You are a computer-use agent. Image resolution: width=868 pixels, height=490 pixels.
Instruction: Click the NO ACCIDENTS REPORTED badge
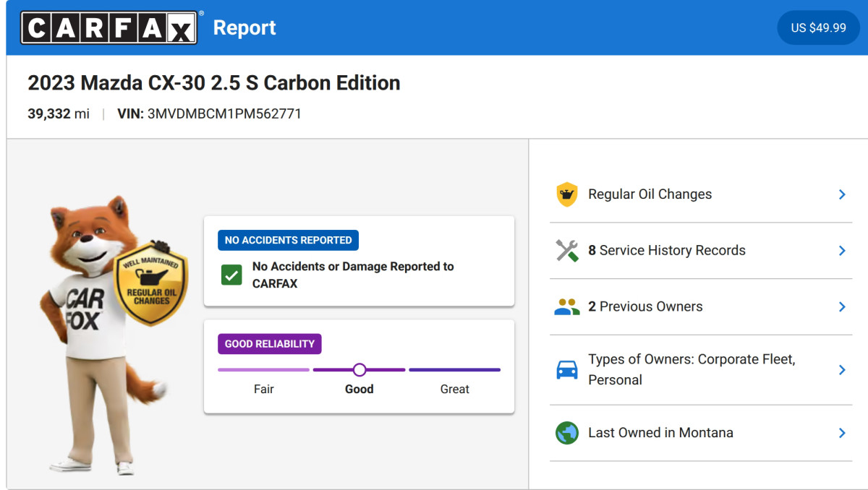coord(288,240)
